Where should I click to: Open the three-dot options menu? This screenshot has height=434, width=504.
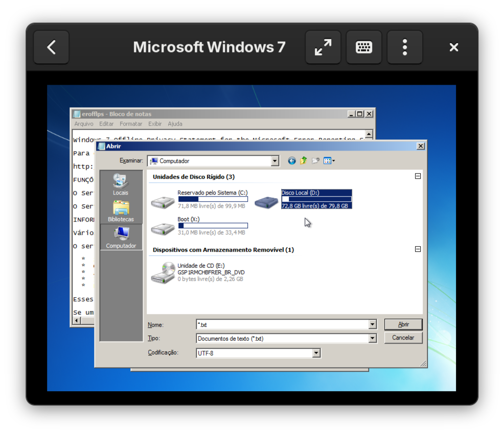(405, 47)
